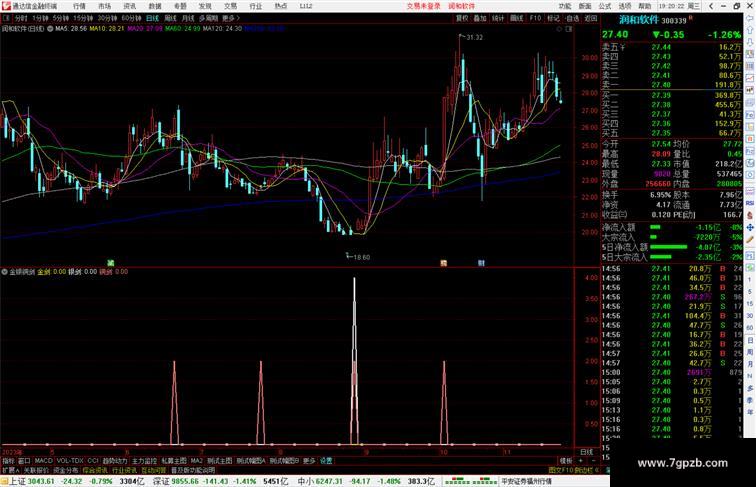Switch to the MA2 indicator tab
Screen dimensions: 756x487
point(196,461)
